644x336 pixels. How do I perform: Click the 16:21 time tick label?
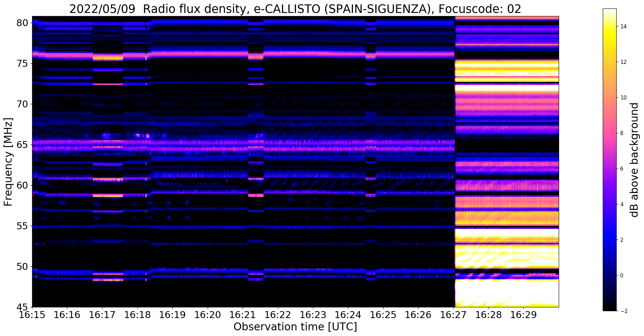pos(243,315)
